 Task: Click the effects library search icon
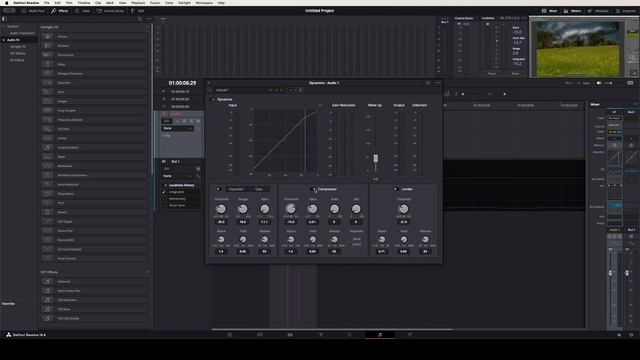[140, 19]
